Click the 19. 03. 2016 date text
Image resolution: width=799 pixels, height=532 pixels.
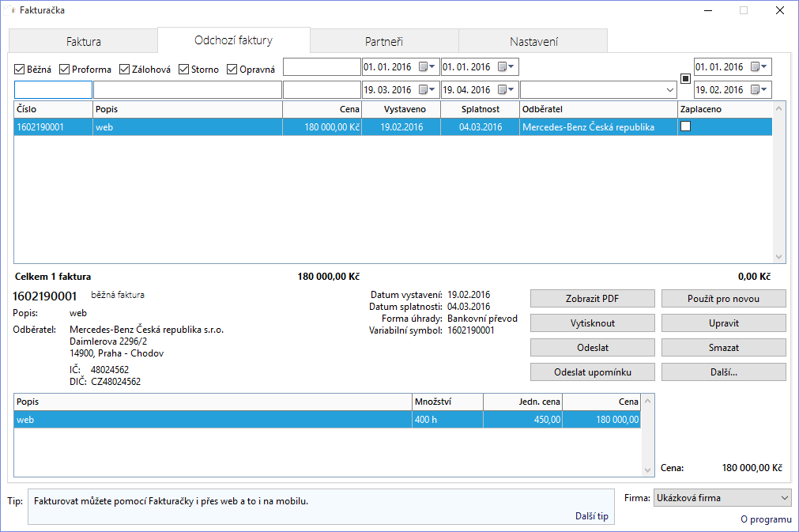[x=387, y=89]
